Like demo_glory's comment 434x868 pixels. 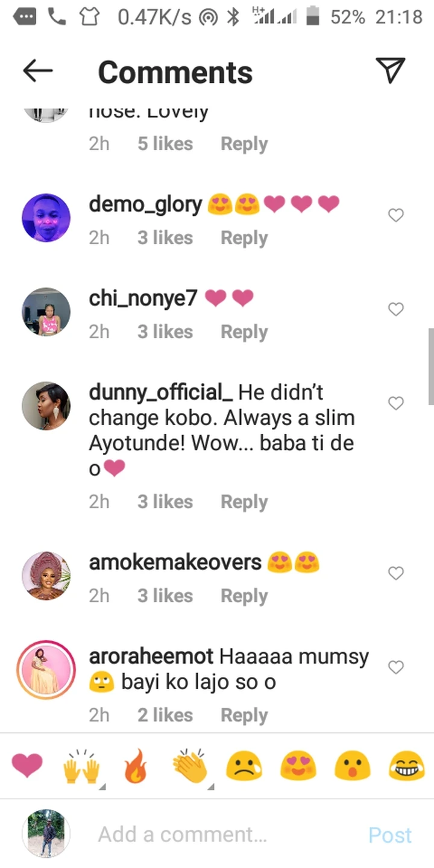[395, 215]
